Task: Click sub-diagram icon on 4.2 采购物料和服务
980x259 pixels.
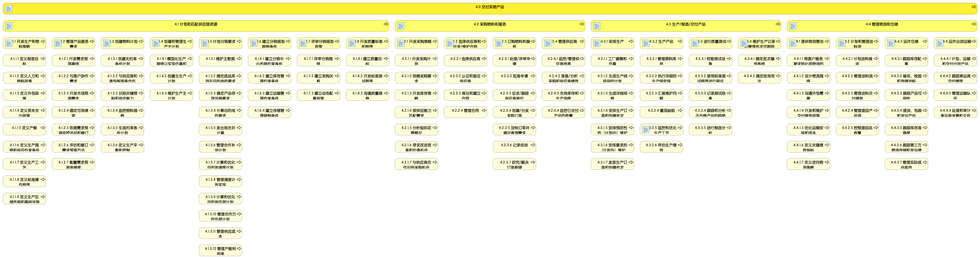Action: tap(401, 26)
